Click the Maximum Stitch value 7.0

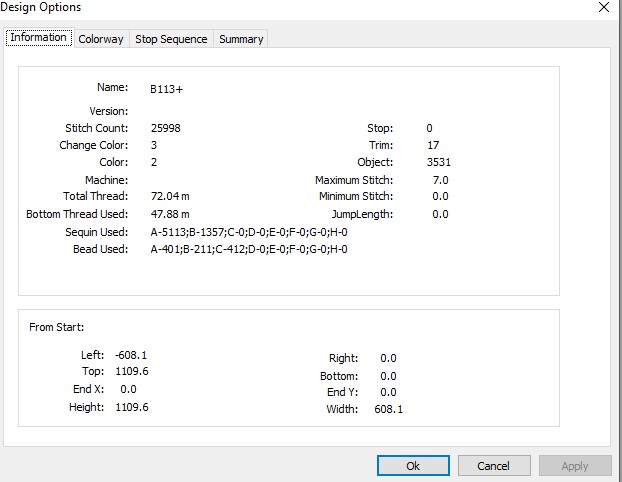(x=440, y=180)
